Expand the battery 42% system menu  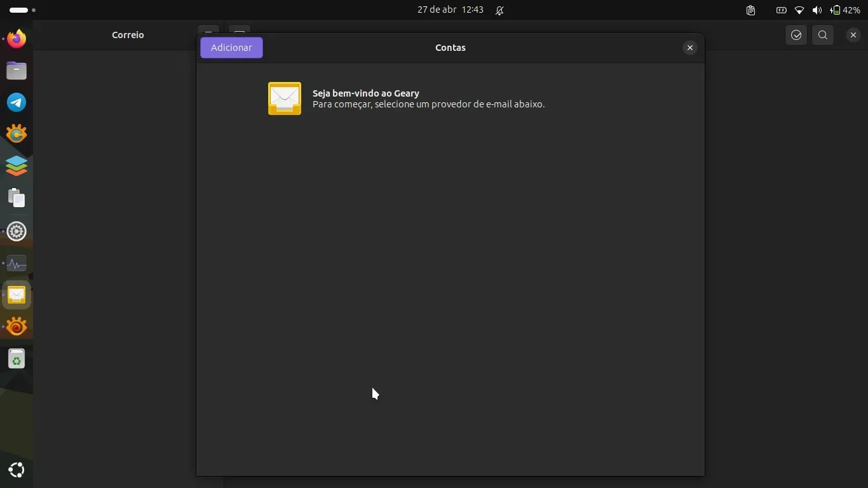(845, 10)
